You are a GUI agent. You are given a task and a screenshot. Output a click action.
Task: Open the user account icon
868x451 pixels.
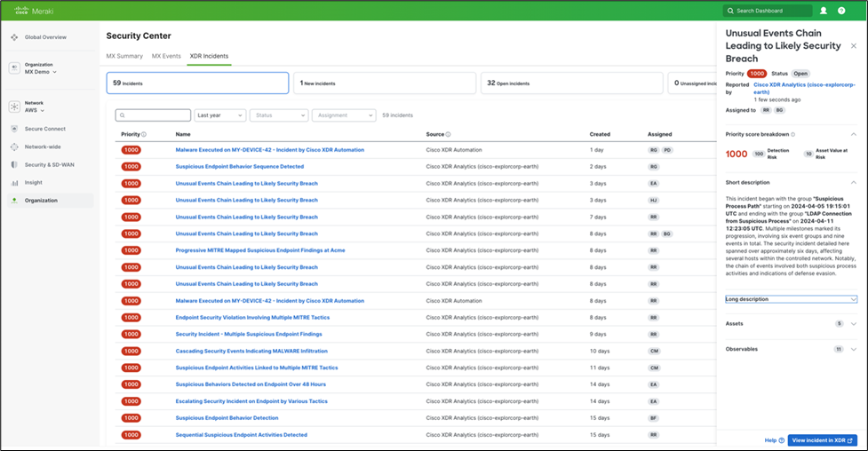(x=824, y=11)
